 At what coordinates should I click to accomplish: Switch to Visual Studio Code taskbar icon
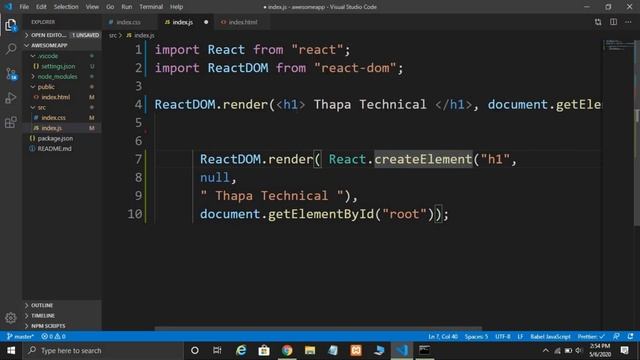pyautogui.click(x=402, y=351)
